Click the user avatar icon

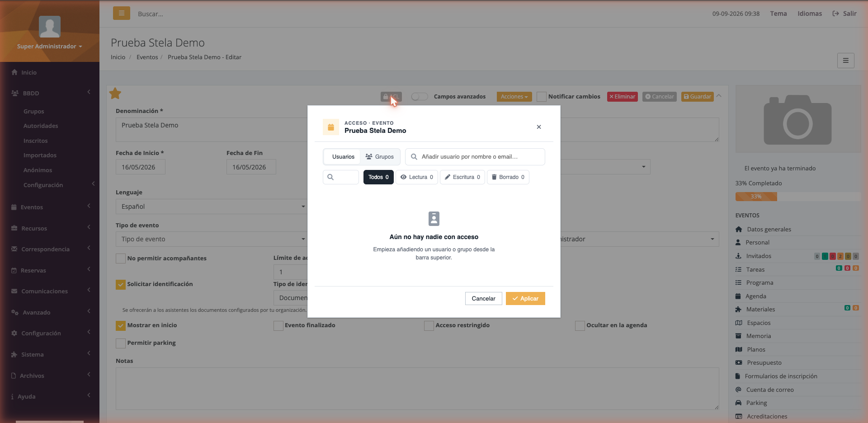click(50, 27)
